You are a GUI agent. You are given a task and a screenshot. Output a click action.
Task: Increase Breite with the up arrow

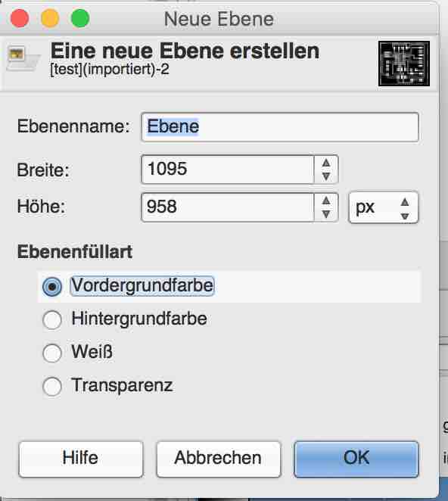point(326,163)
